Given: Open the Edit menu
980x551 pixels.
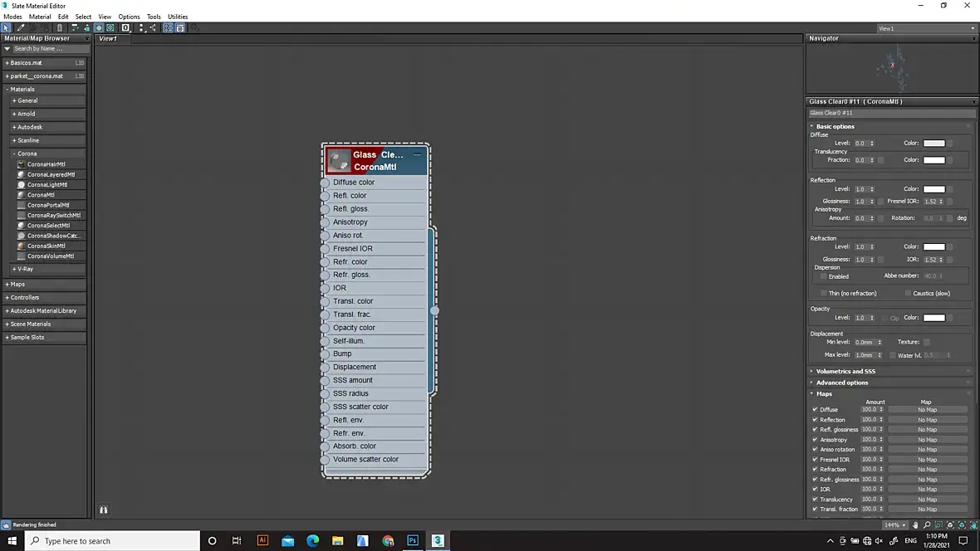Looking at the screenshot, I should (x=63, y=17).
